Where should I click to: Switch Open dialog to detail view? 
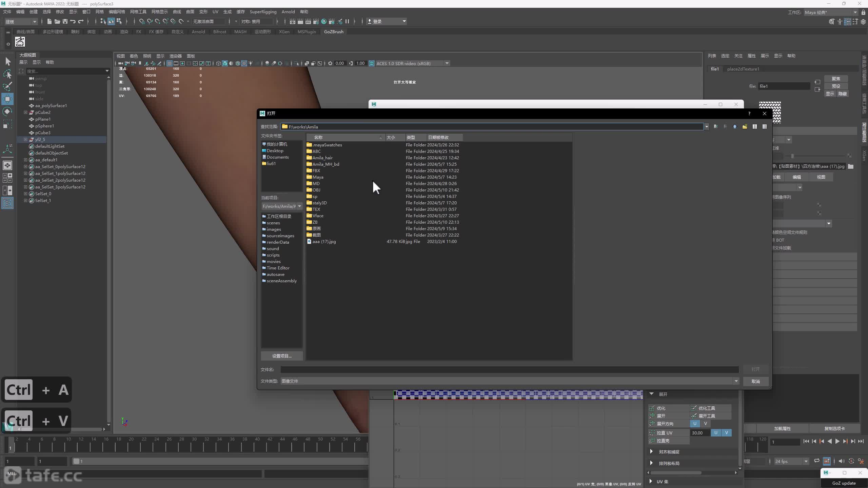click(765, 127)
